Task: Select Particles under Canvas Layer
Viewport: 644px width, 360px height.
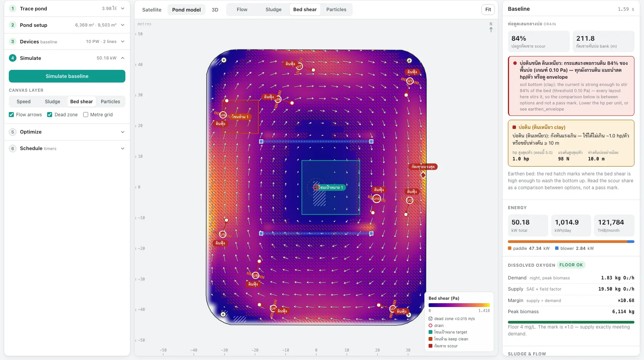Action: tap(110, 102)
